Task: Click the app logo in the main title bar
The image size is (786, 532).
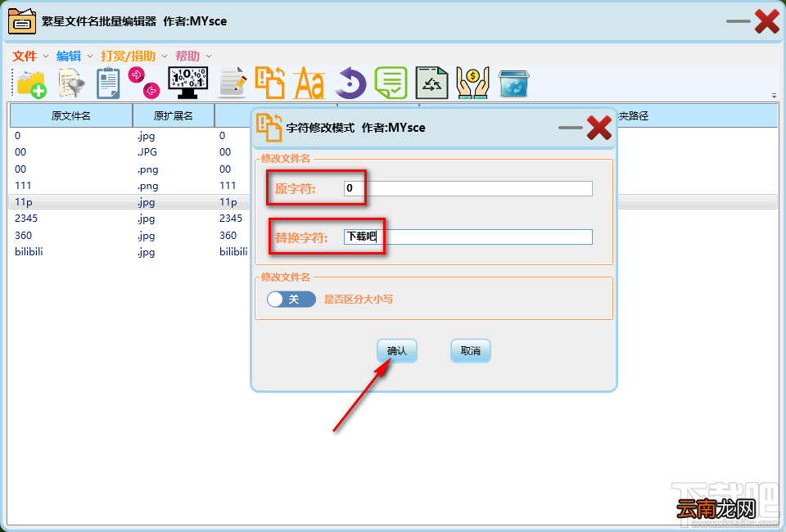Action: click(22, 21)
